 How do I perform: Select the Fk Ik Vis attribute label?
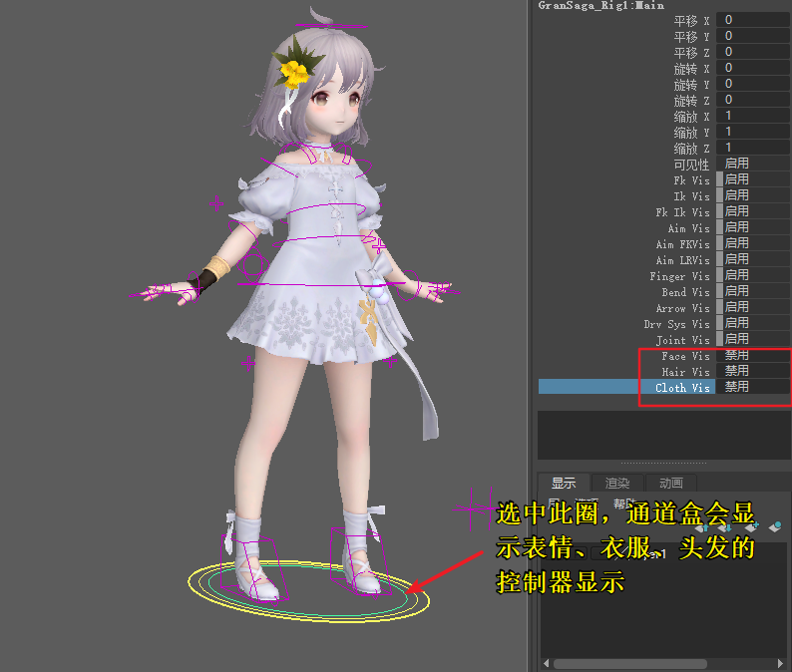(x=683, y=212)
